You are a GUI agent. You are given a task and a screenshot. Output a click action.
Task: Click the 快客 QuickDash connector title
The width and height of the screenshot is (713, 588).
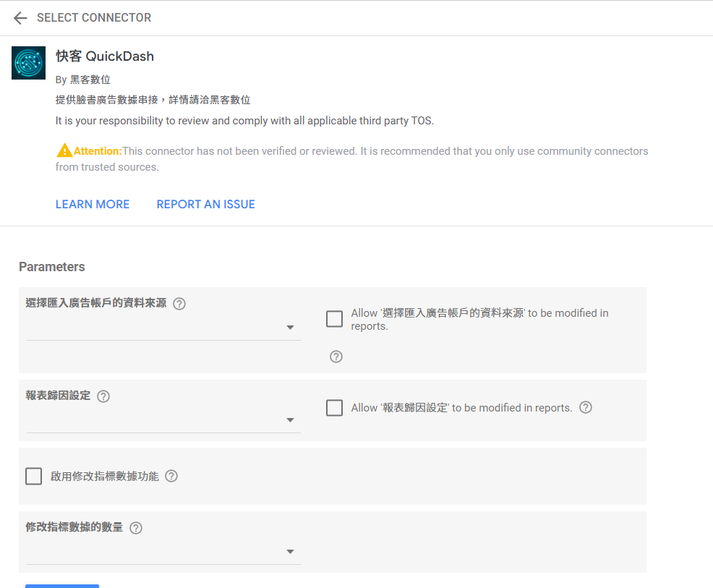click(x=105, y=56)
